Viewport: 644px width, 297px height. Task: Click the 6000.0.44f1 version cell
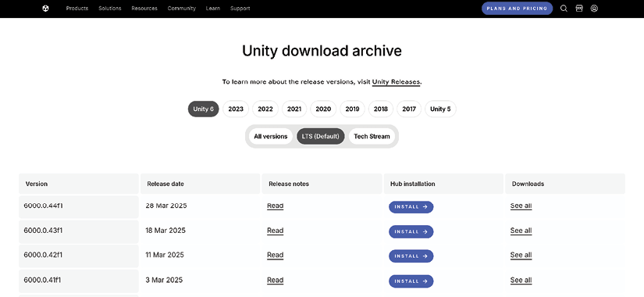pyautogui.click(x=78, y=207)
